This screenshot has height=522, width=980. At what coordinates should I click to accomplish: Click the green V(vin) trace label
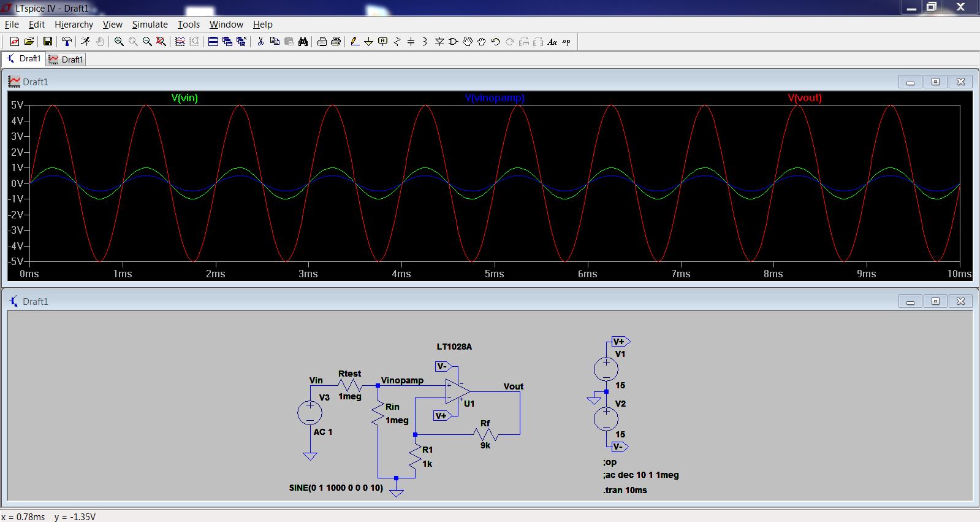[184, 98]
